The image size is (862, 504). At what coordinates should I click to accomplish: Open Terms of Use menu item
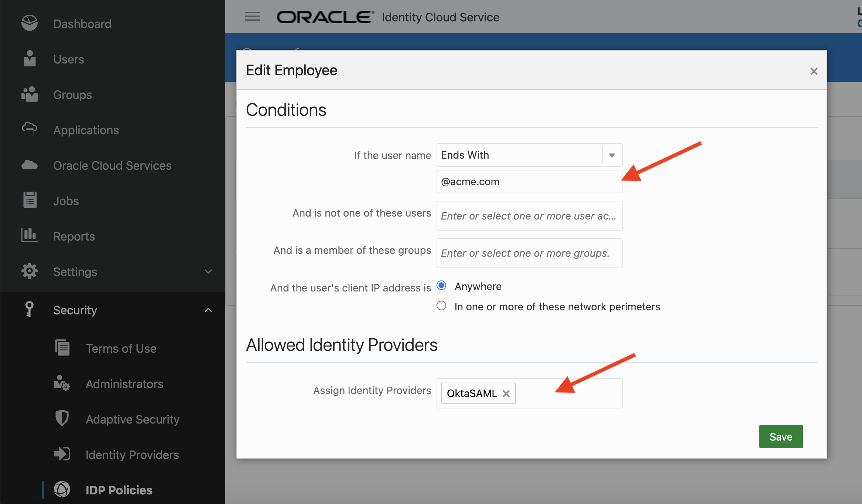pyautogui.click(x=121, y=348)
